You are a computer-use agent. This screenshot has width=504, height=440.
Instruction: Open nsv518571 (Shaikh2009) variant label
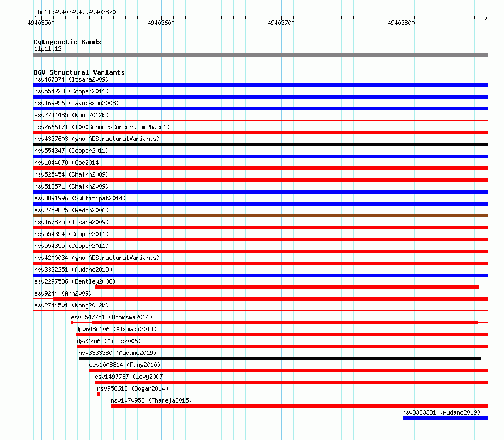coord(71,186)
